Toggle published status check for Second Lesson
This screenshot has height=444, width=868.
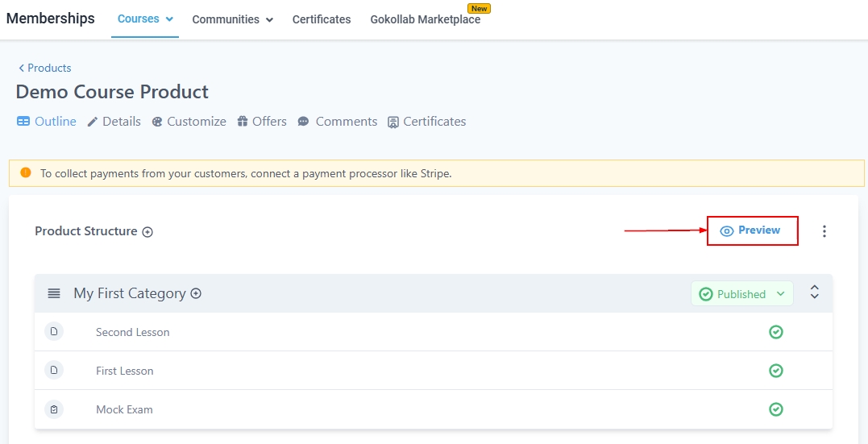pos(775,332)
